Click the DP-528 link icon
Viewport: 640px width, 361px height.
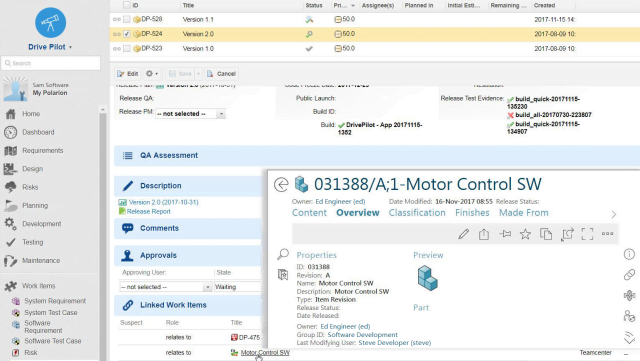pyautogui.click(x=117, y=19)
